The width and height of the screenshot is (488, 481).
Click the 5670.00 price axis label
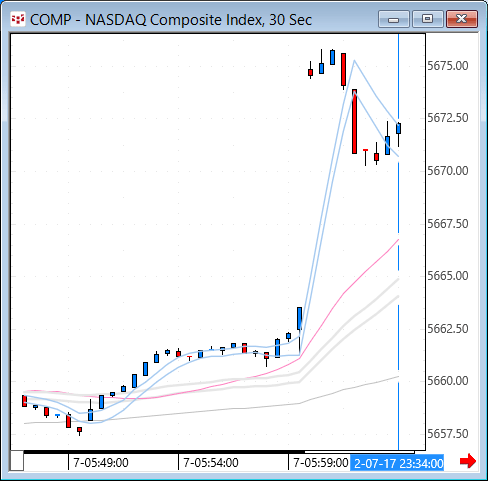(448, 171)
